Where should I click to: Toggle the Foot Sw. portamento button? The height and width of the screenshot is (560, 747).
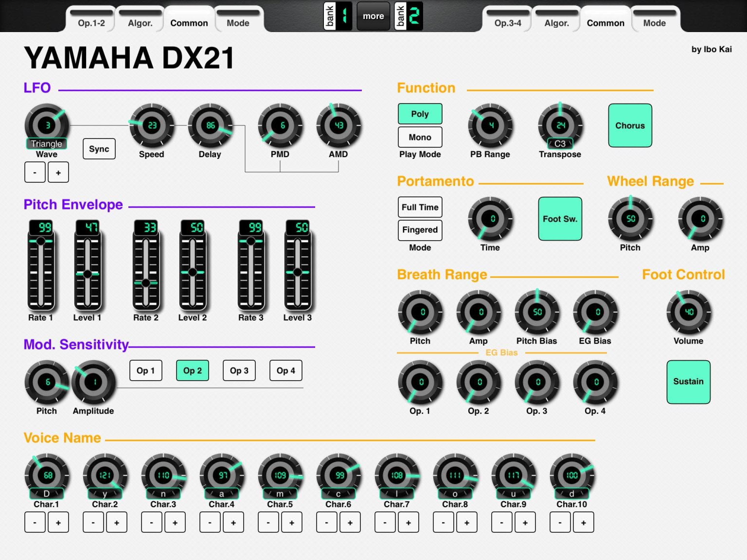[x=560, y=219]
